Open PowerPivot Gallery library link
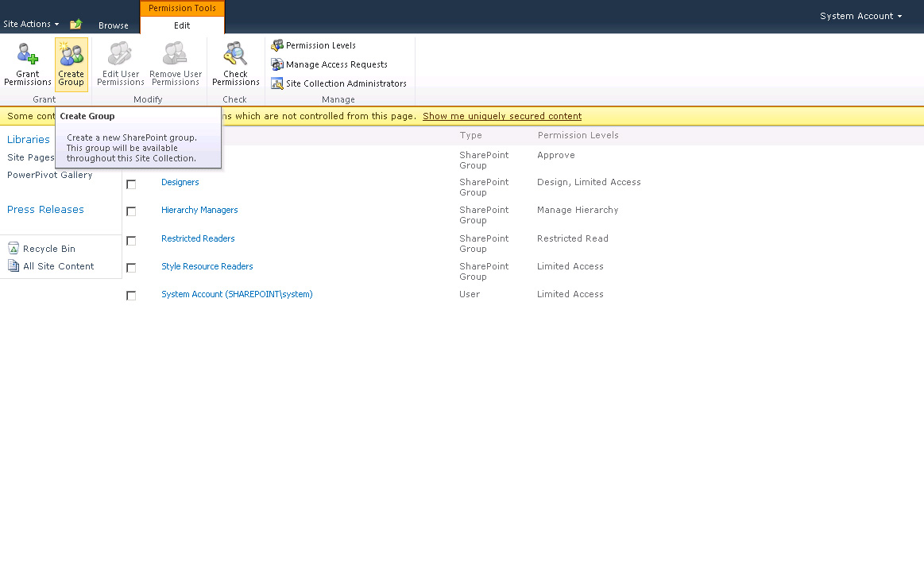 [49, 175]
